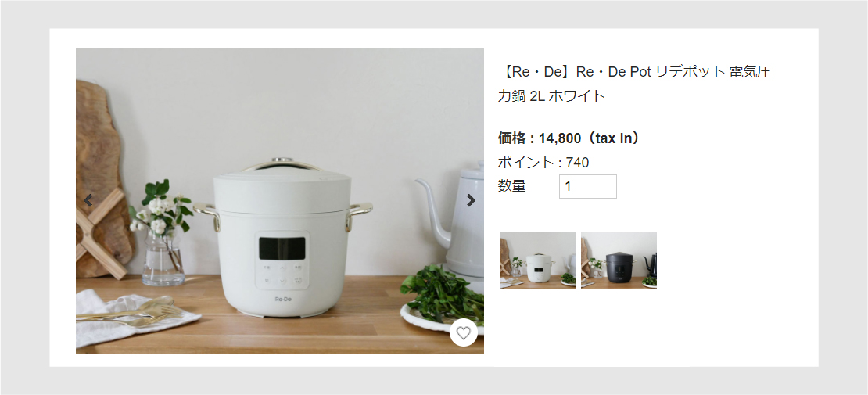Click the cooker lid's metal knob
The width and height of the screenshot is (868, 395).
282,160
